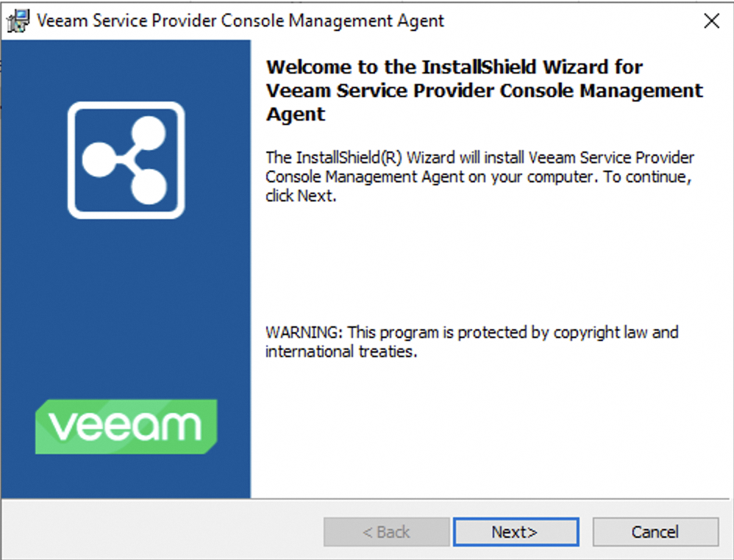Click Next> to proceed past the welcome screen
The image size is (734, 560).
point(516,531)
